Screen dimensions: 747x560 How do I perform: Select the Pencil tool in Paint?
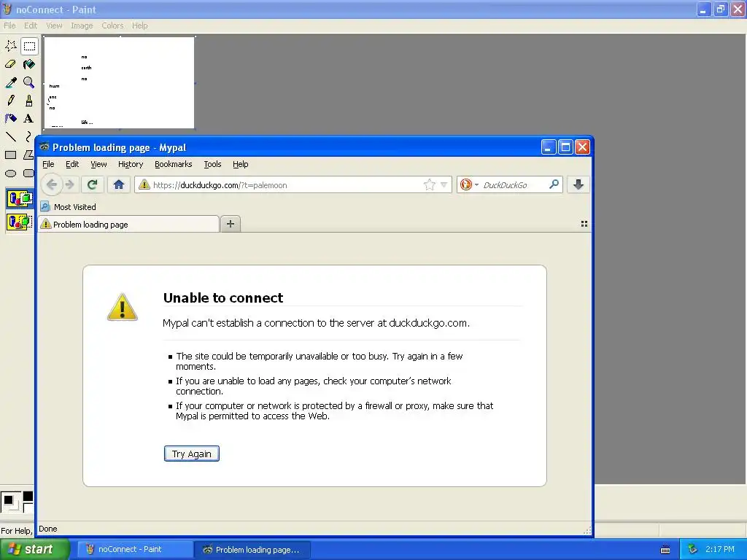(10, 101)
